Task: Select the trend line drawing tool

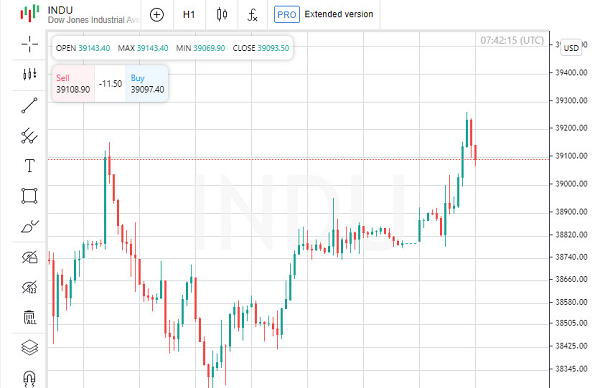Action: click(x=29, y=105)
